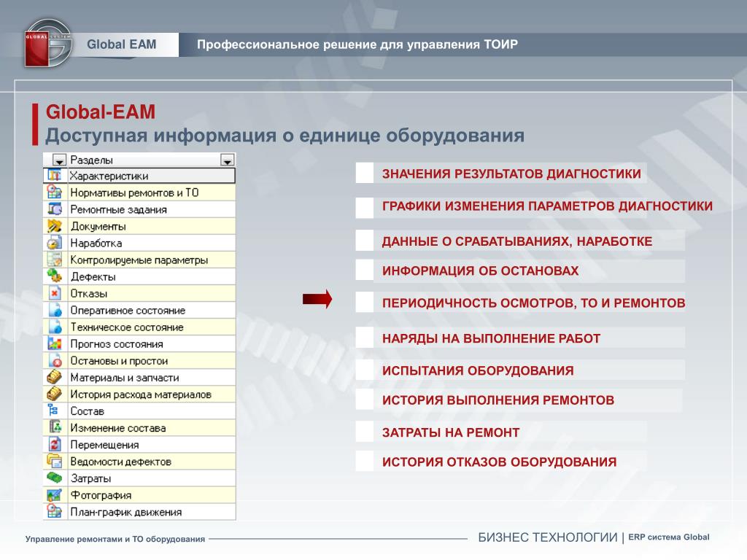The width and height of the screenshot is (747, 560).
Task: Click ЗНАЧЕНИЯ РЕЗУЛЬТАТОВ ДИАГНОСТИКИ text
Action: [511, 174]
